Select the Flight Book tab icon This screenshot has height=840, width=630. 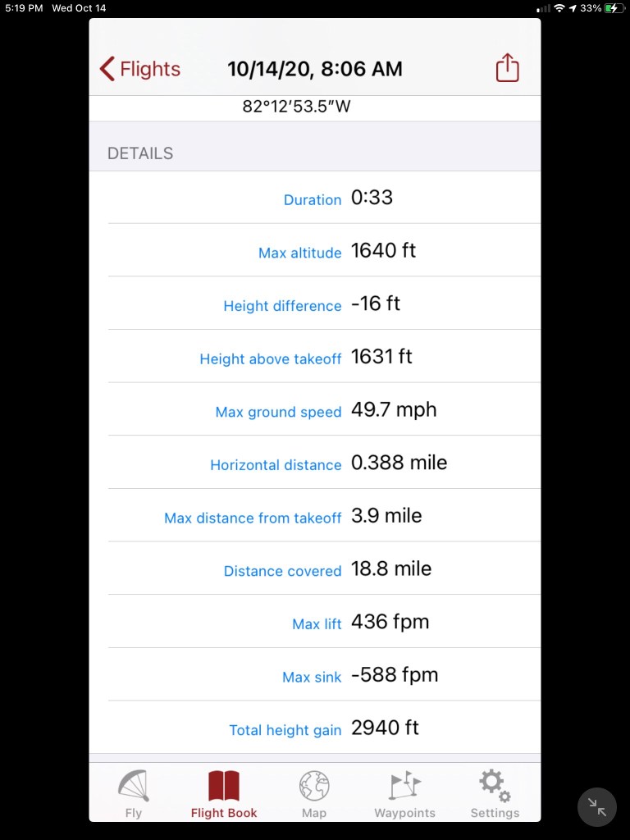tap(224, 786)
